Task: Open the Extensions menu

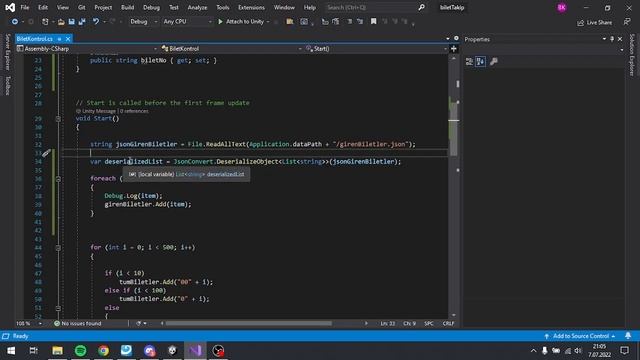Action: click(251, 7)
